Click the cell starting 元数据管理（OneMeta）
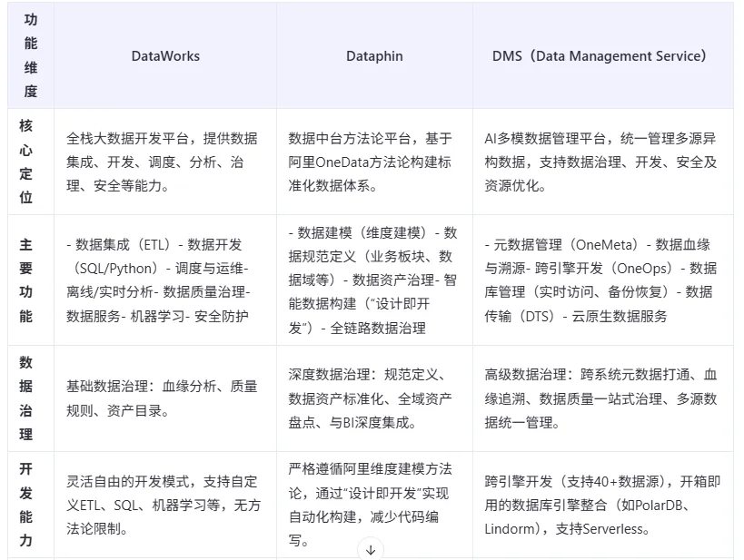 603,280
